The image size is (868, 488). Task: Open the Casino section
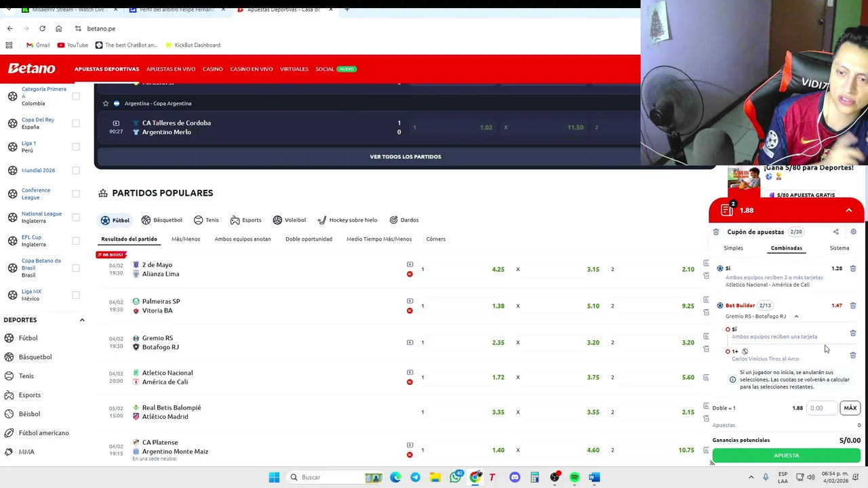click(212, 69)
